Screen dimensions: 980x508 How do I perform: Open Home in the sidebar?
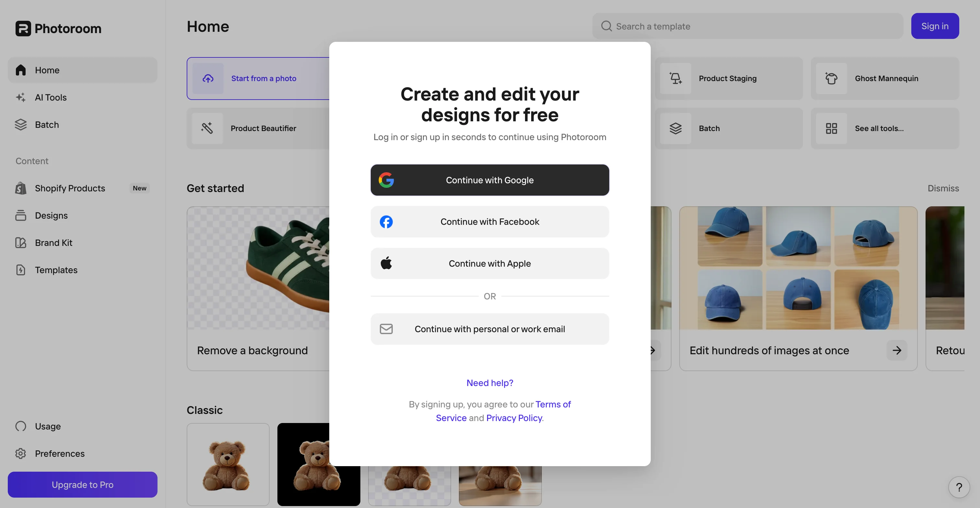point(83,70)
